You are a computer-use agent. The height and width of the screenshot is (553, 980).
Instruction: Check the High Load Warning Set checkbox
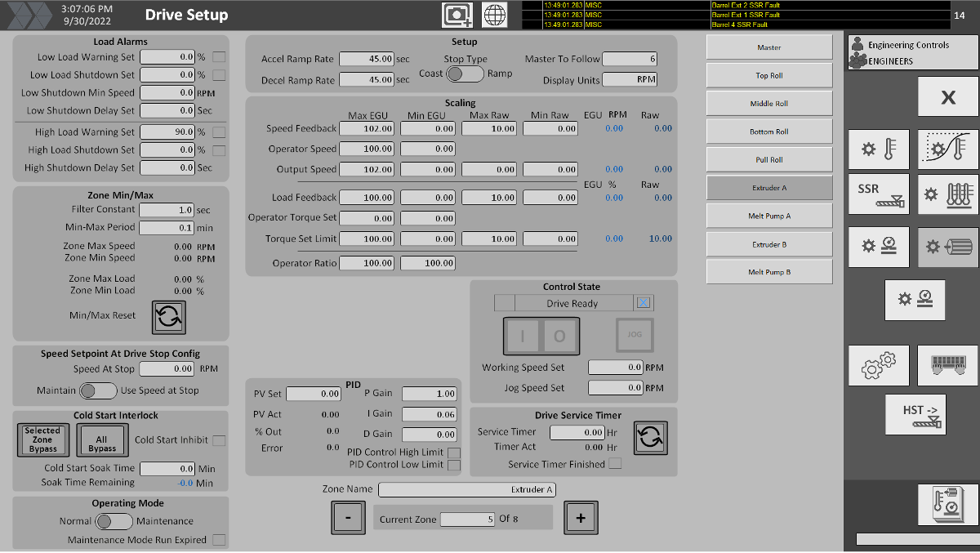click(219, 132)
